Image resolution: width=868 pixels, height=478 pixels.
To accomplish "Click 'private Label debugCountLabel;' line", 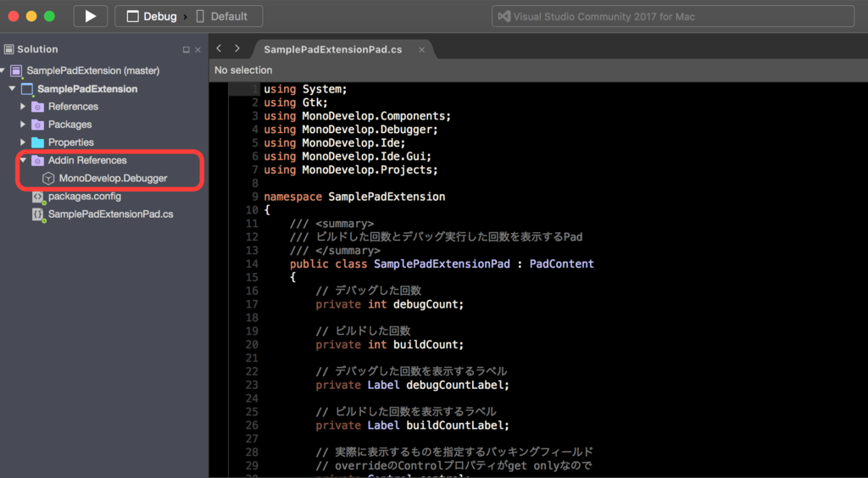I will 413,385.
